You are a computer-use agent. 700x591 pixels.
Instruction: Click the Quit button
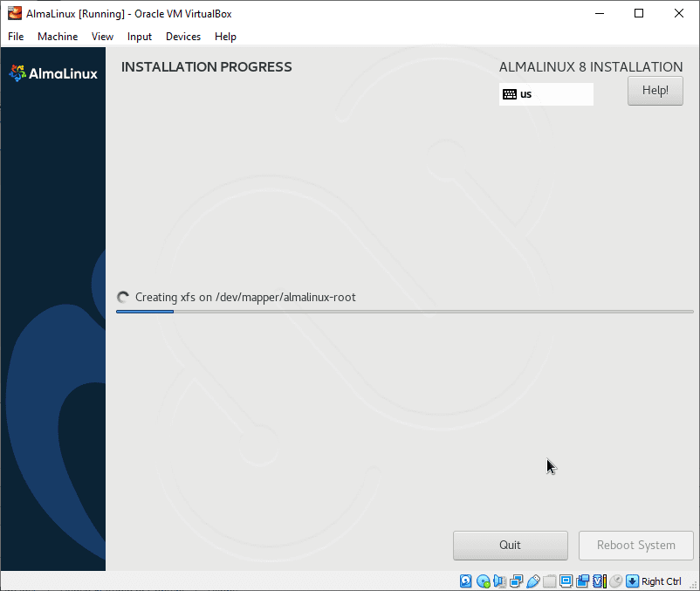point(511,546)
